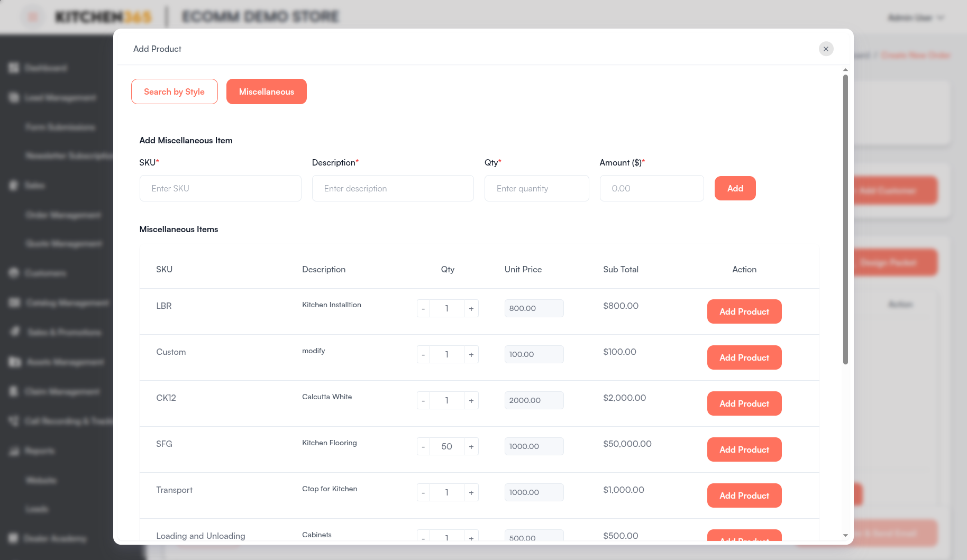
Task: Decrease quantity for CK12 row
Action: coord(423,400)
